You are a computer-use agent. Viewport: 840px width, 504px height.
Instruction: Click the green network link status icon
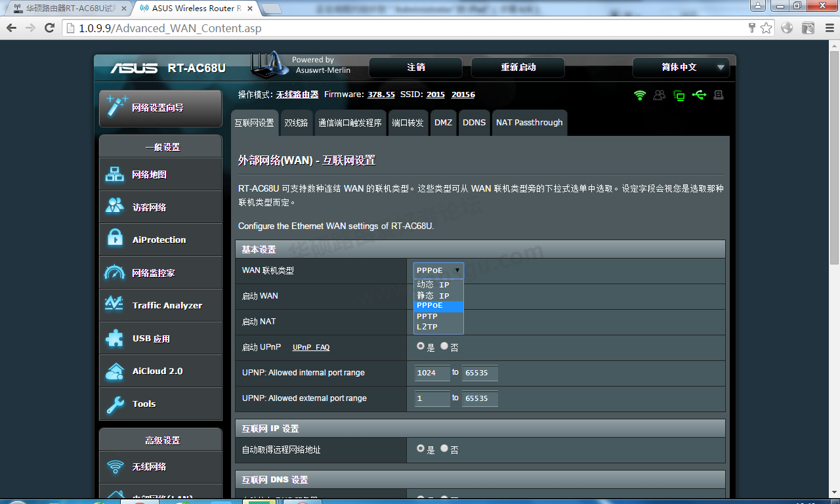tap(679, 95)
